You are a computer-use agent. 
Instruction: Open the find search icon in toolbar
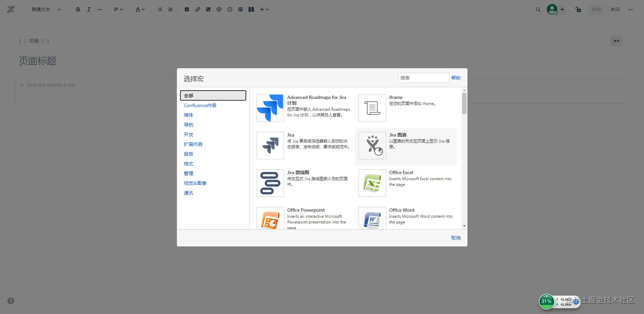tap(538, 9)
